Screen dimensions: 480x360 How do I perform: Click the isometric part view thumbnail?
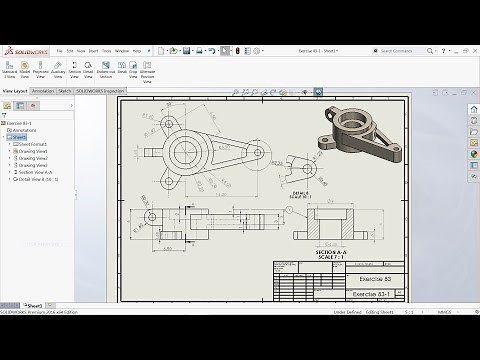(359, 133)
